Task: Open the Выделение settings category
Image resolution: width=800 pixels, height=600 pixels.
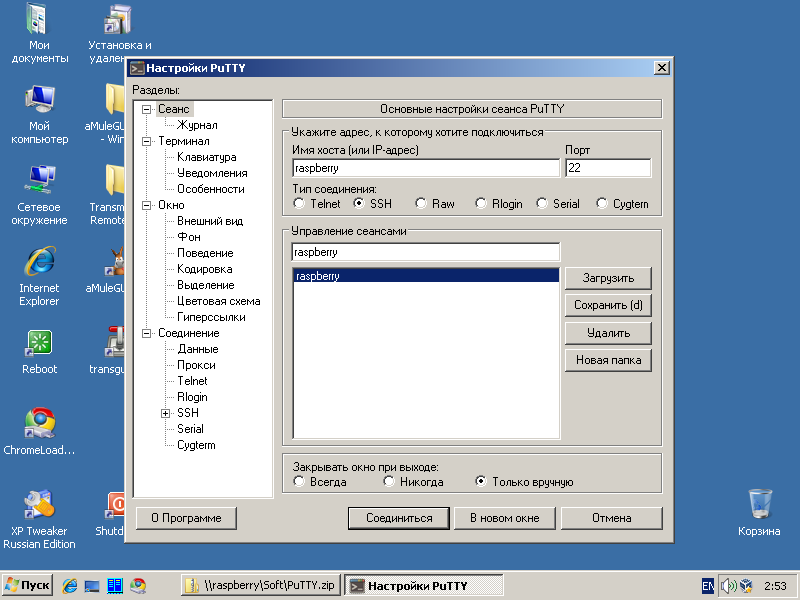Action: point(206,285)
